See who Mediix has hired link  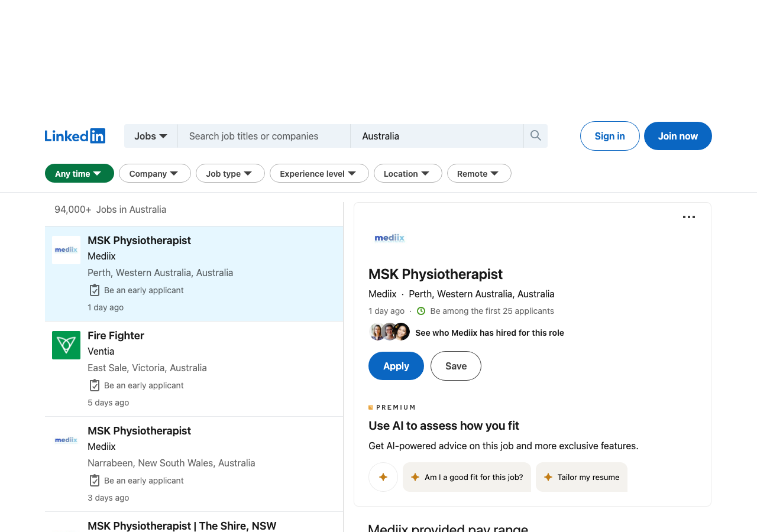(490, 333)
